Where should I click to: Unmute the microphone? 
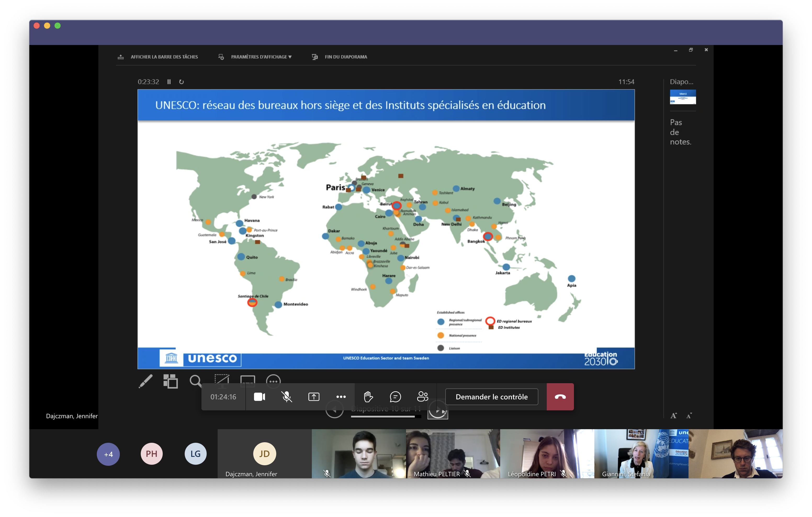[x=287, y=397]
